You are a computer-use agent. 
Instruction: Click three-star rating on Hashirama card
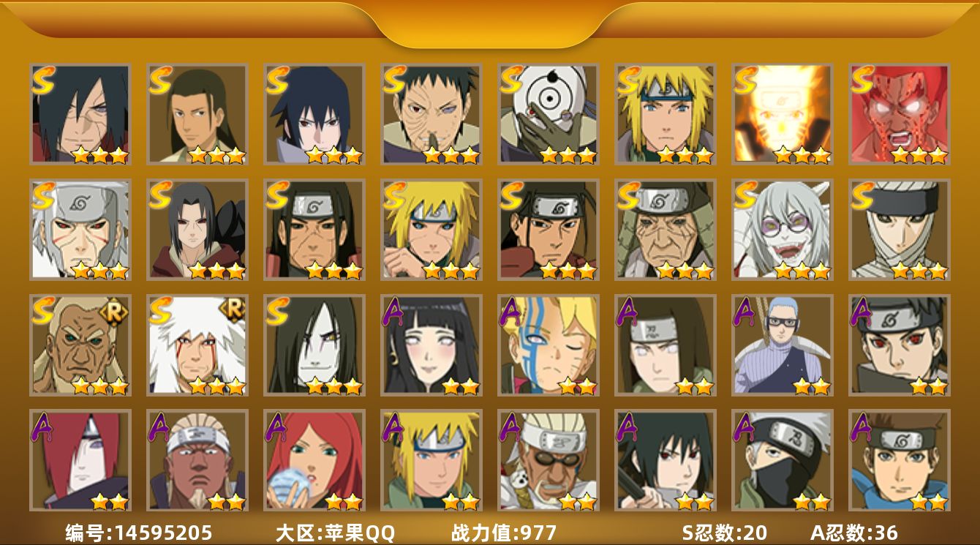216,154
